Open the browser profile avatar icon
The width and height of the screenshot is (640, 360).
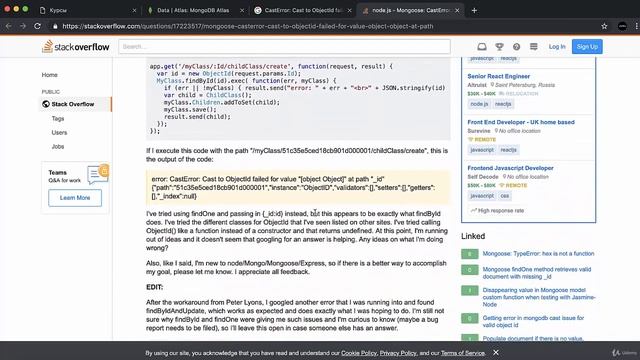tap(622, 26)
